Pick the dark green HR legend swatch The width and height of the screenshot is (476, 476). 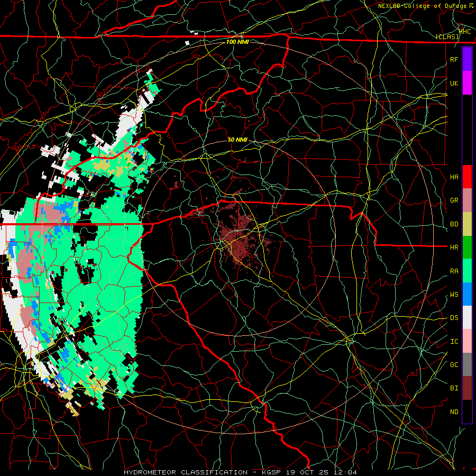(x=467, y=248)
